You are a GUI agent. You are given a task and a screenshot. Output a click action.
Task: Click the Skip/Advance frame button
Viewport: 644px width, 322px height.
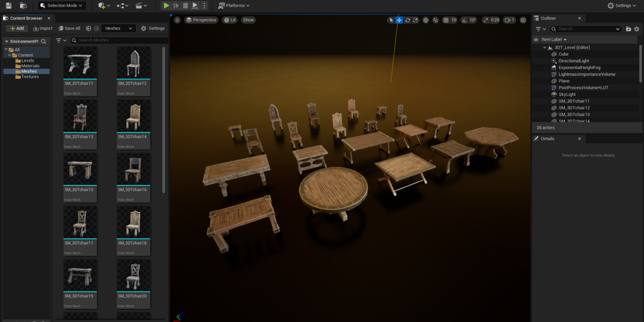pyautogui.click(x=176, y=5)
